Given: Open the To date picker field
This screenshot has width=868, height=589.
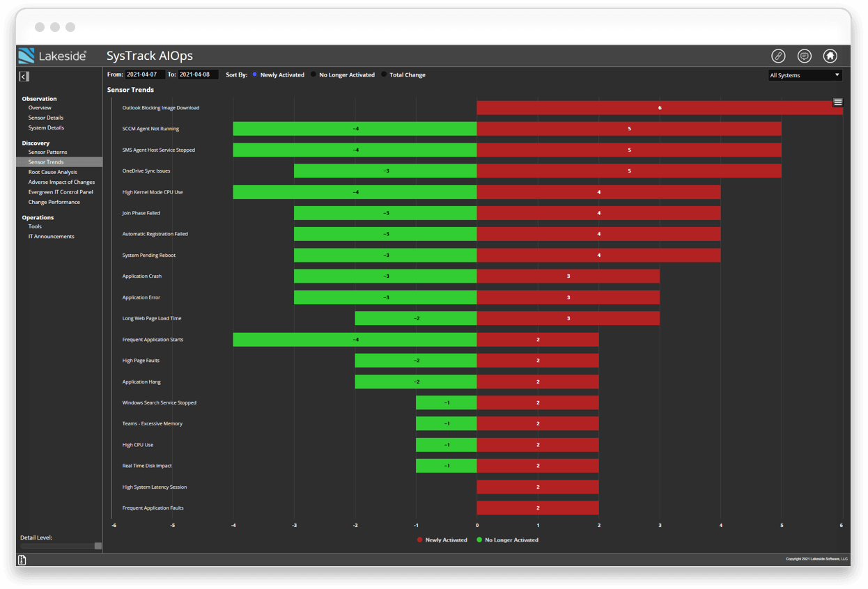Looking at the screenshot, I should 197,74.
